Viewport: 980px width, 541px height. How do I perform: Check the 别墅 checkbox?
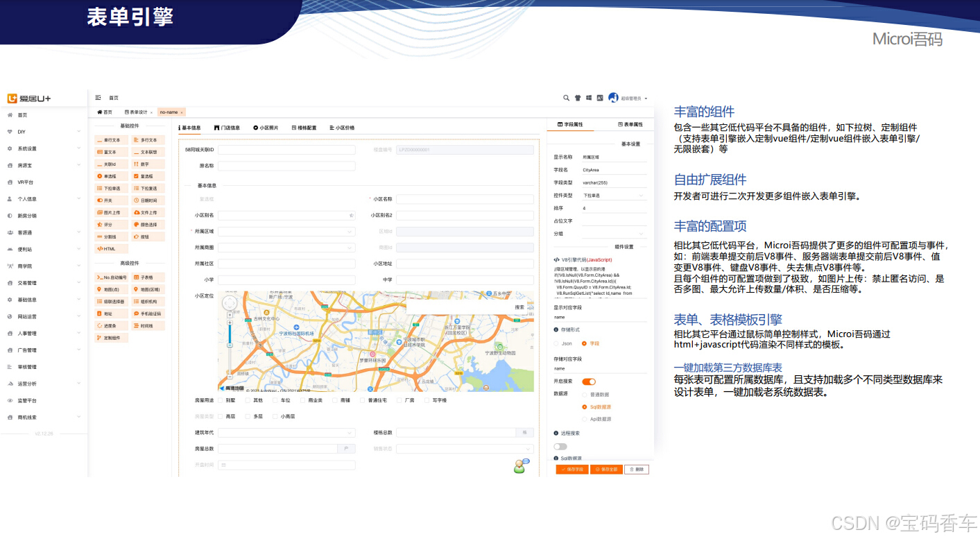point(221,400)
